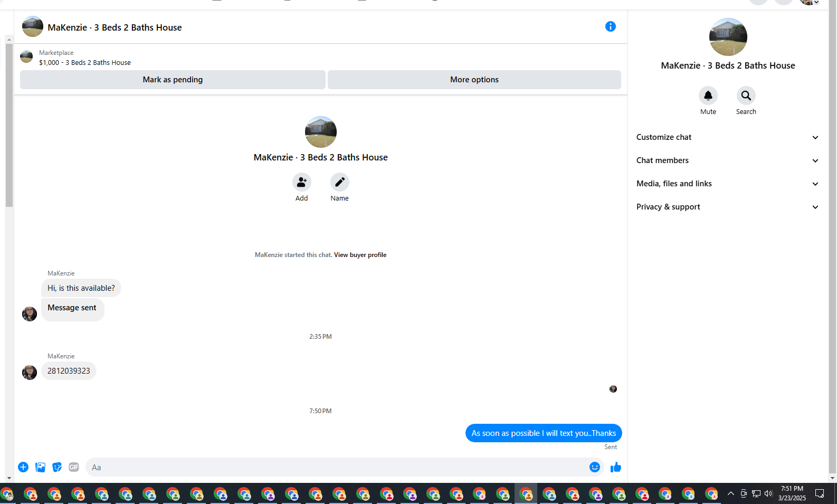Click the seen-by avatar indicator
The height and width of the screenshot is (504, 837).
[613, 389]
